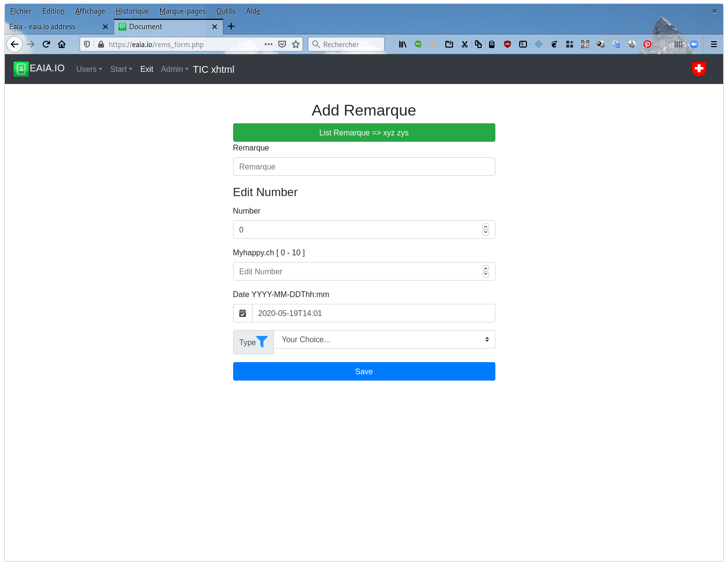Bookmark this page with the star icon
Viewport: 728px width, 566px height.
[296, 44]
